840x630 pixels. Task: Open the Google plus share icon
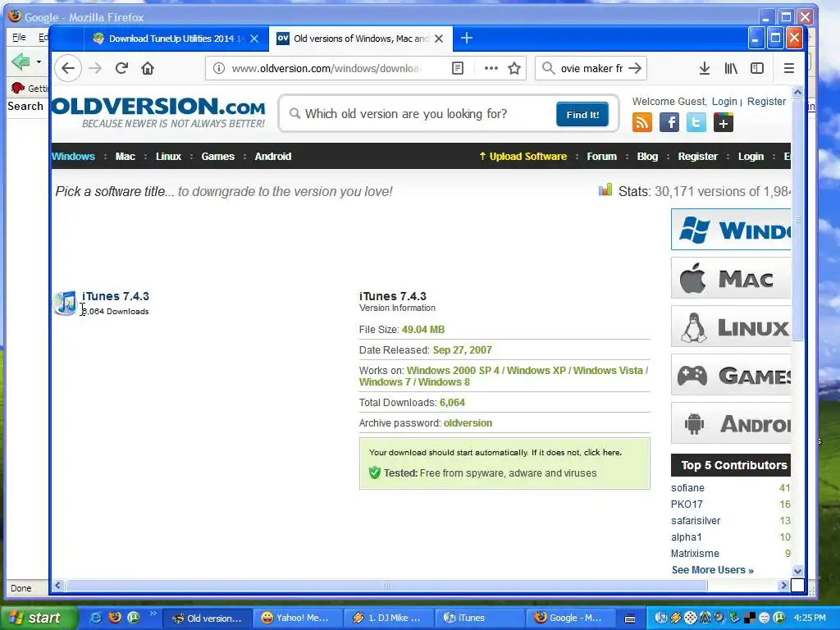point(724,123)
